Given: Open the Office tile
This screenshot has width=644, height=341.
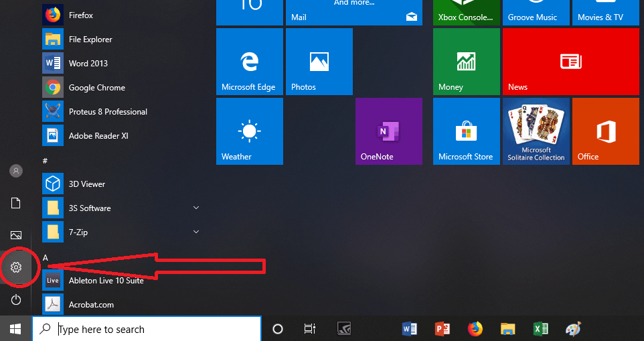Looking at the screenshot, I should tap(606, 131).
